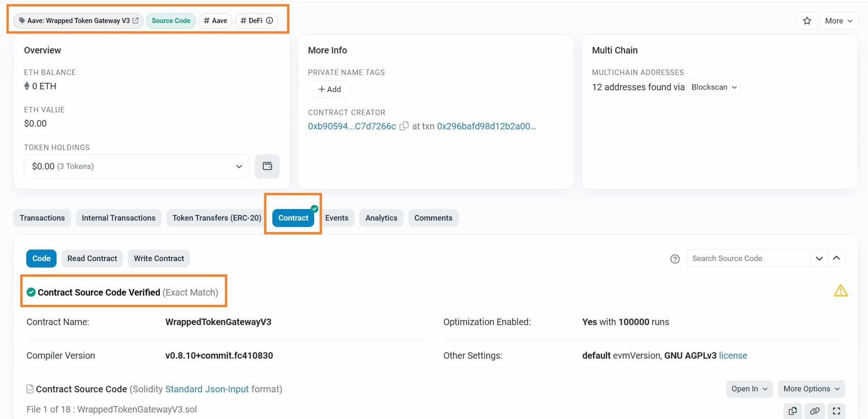Viewport: 868px width, 419px height.
Task: Toggle fullscreen for source code view
Action: [836, 411]
